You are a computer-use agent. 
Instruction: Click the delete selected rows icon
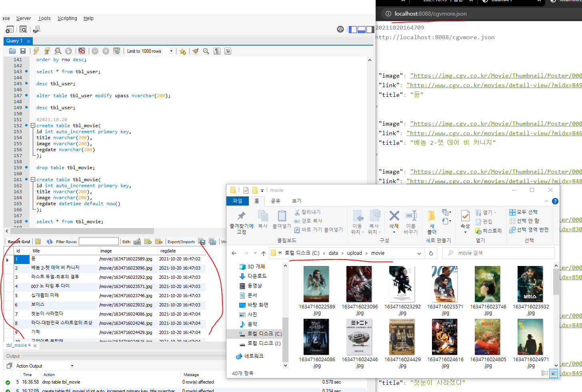click(x=159, y=242)
